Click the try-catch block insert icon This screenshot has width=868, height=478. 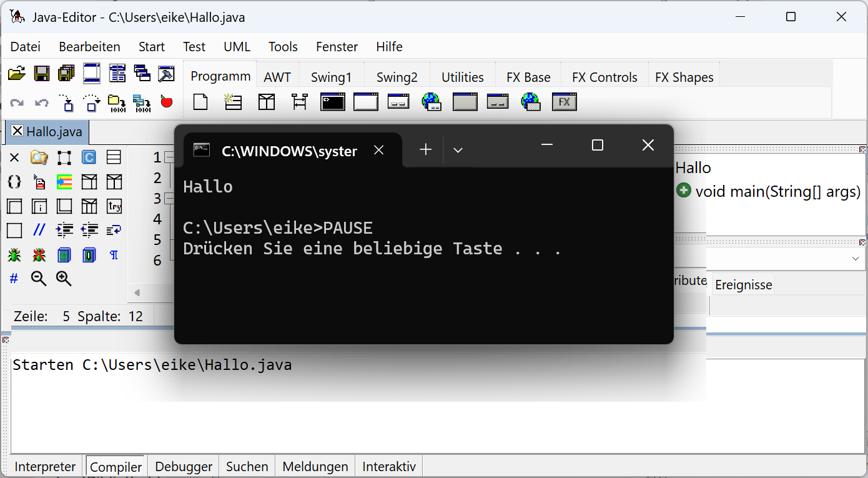point(114,206)
